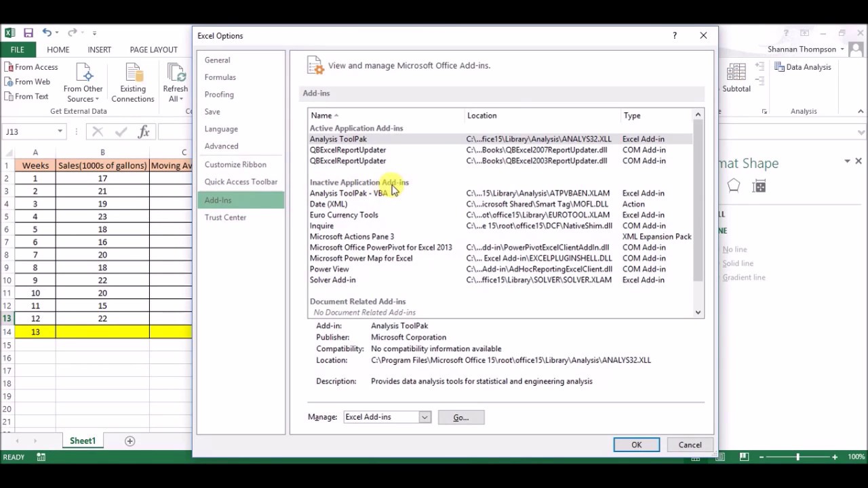Click the Undo arrow icon
868x488 pixels.
pyautogui.click(x=47, y=33)
